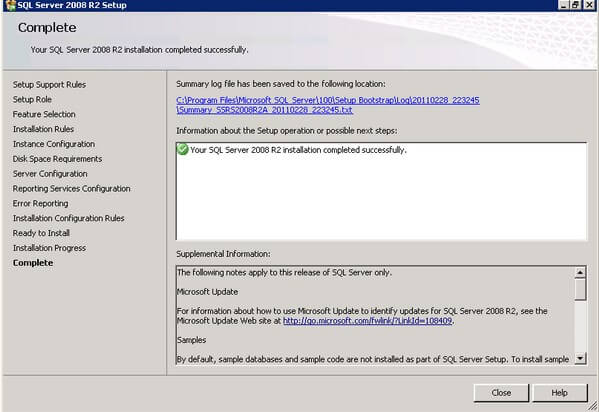599x412 pixels.
Task: Select the Feature Selection step
Action: [x=44, y=114]
